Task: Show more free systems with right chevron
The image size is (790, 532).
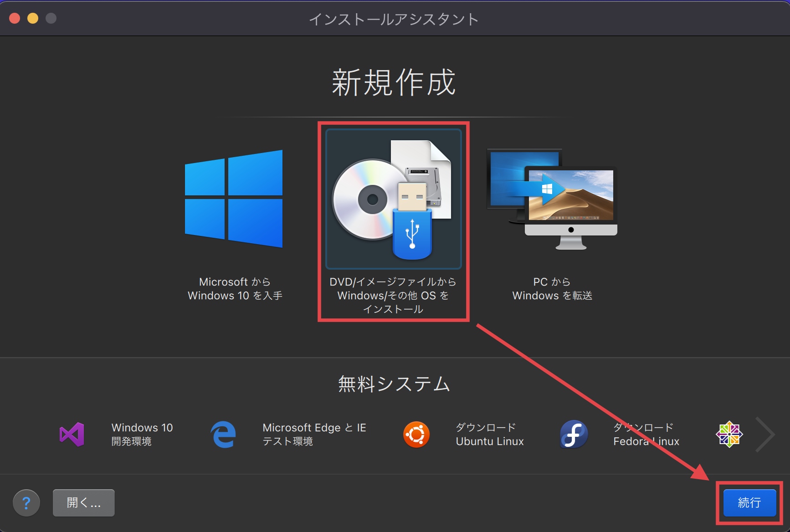Action: [x=764, y=435]
